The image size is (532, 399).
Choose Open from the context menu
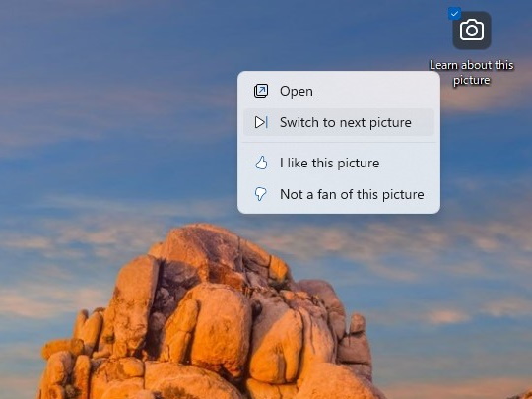339,91
